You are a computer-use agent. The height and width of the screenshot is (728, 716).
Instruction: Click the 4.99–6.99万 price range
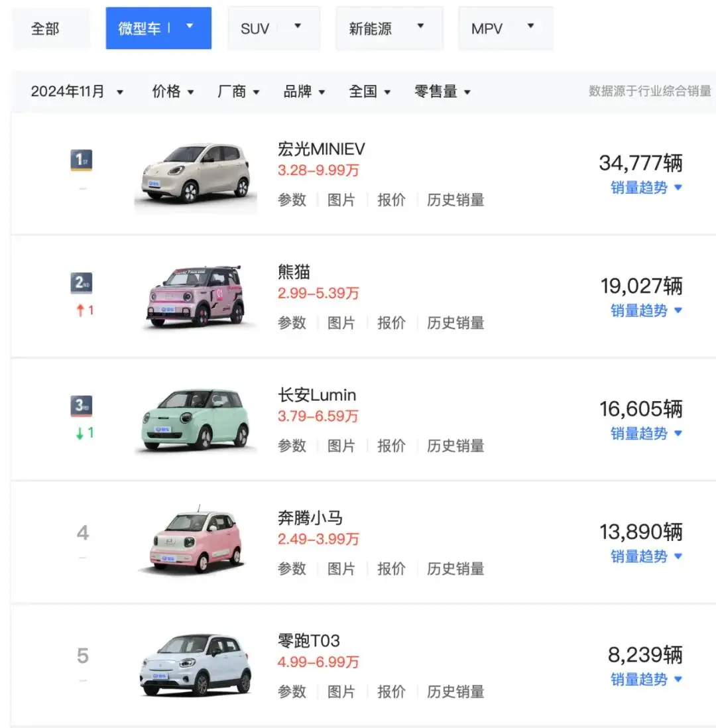(x=318, y=662)
